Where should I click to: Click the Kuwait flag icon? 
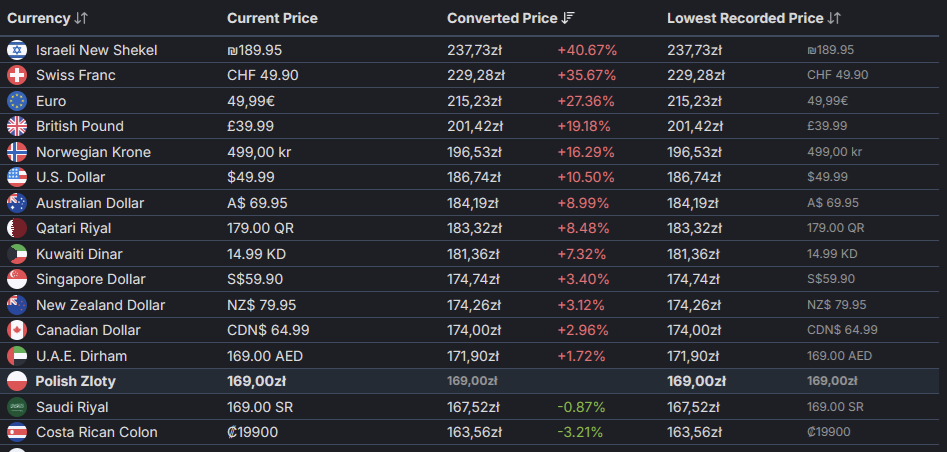point(17,254)
